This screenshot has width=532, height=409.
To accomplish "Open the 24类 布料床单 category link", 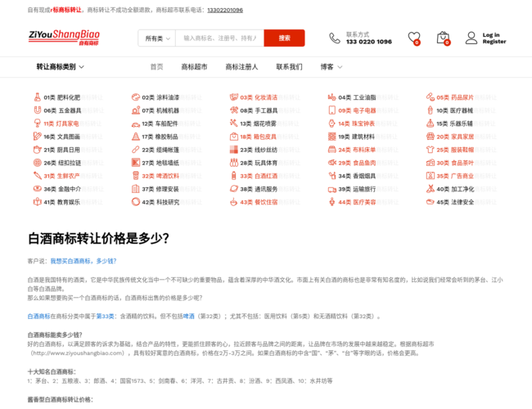I will click(x=357, y=150).
